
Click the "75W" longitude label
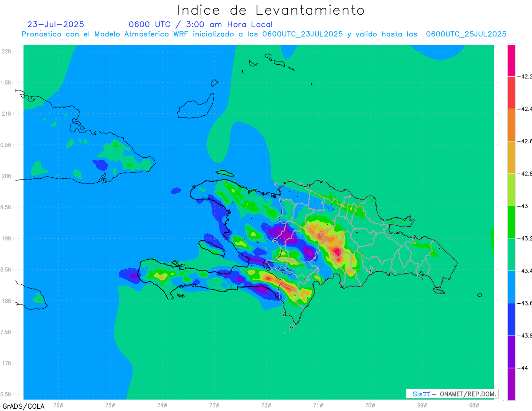pyautogui.click(x=110, y=405)
